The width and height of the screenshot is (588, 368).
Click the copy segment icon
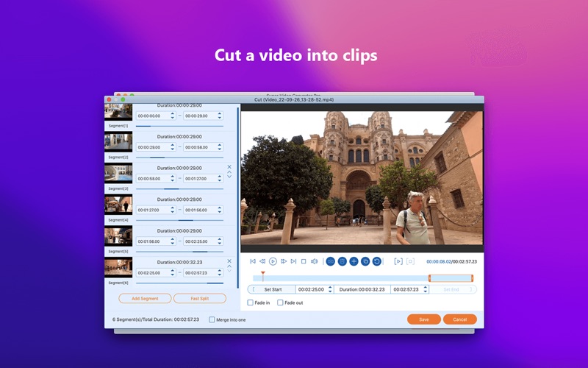pyautogui.click(x=365, y=261)
